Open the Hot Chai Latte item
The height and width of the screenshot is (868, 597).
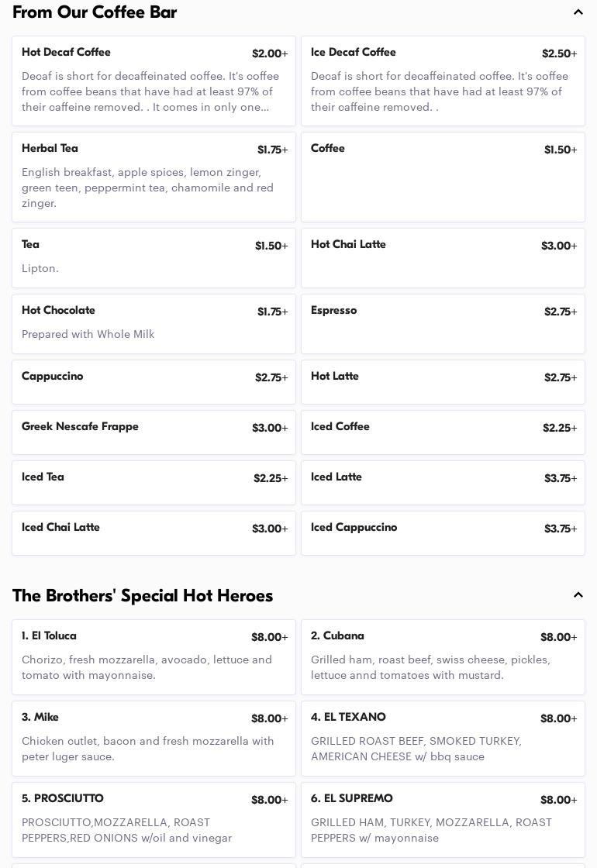443,257
